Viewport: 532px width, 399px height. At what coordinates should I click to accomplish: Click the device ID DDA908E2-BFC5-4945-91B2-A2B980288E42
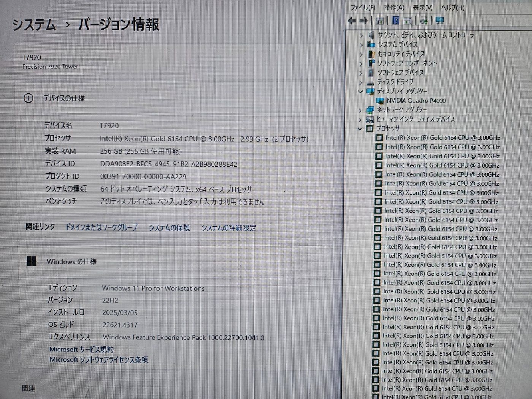pyautogui.click(x=169, y=164)
